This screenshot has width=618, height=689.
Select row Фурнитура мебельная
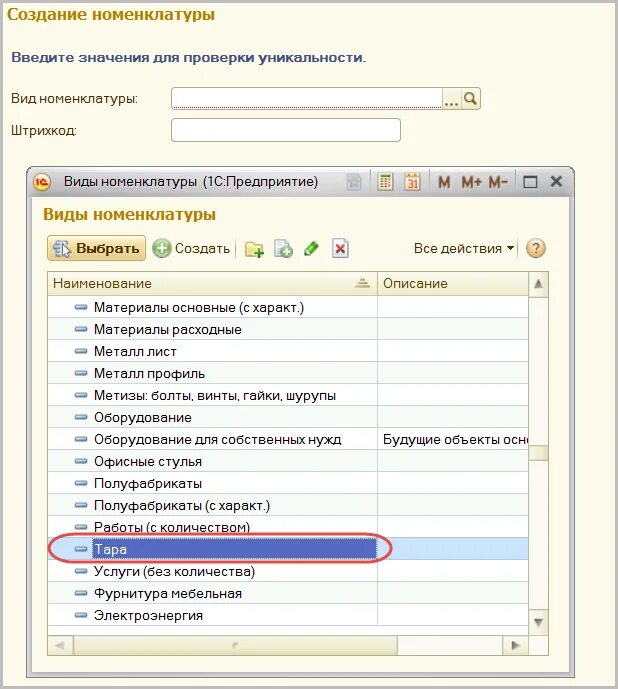[287, 593]
